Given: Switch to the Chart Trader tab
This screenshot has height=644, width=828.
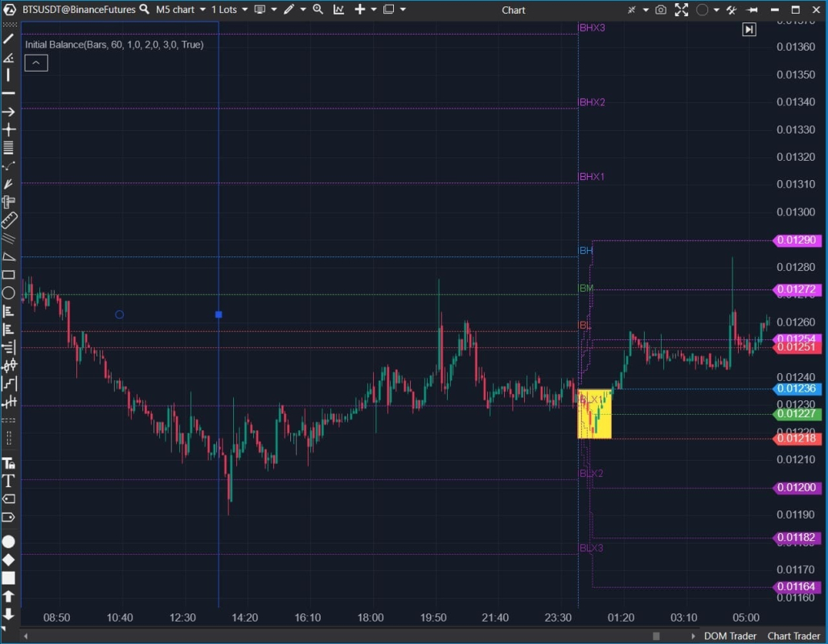Looking at the screenshot, I should pyautogui.click(x=794, y=636).
